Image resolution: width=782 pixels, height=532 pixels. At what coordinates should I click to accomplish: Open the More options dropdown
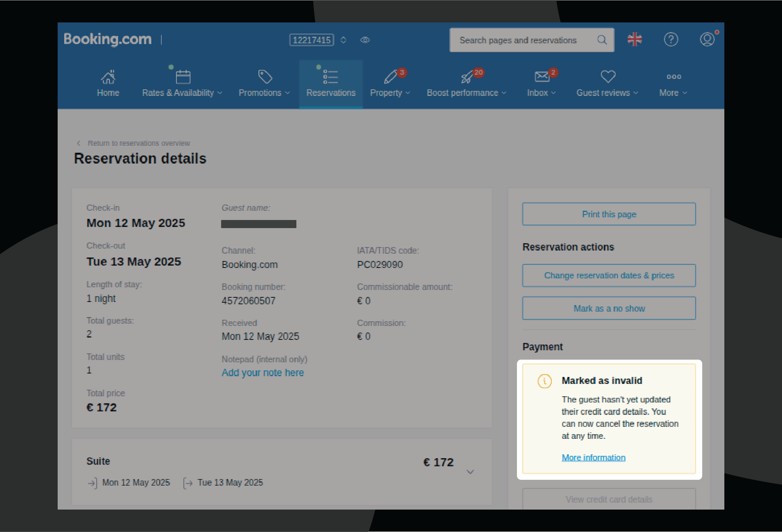click(x=672, y=92)
